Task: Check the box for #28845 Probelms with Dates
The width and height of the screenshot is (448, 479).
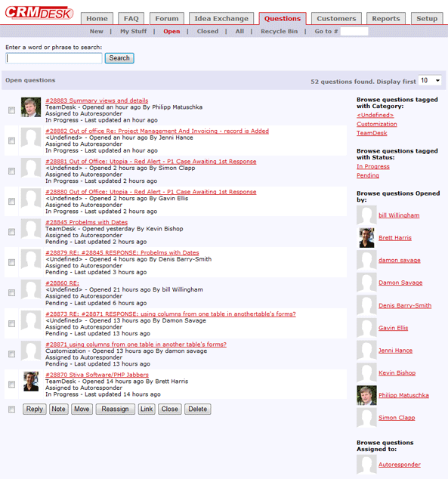Action: point(11,232)
